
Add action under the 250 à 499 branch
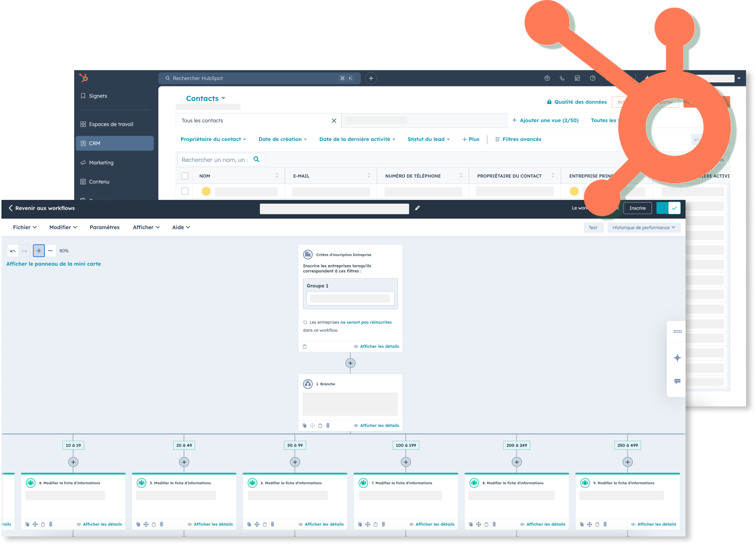tap(627, 462)
